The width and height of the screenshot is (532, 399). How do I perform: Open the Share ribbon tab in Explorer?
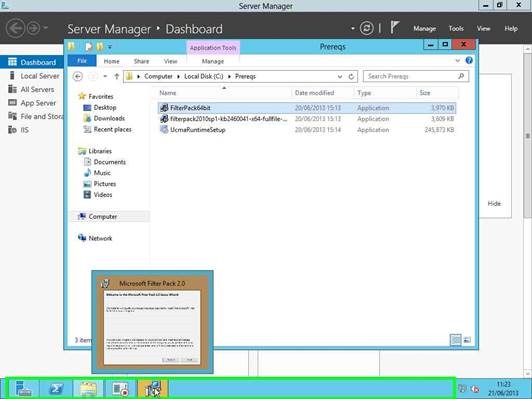click(x=141, y=61)
